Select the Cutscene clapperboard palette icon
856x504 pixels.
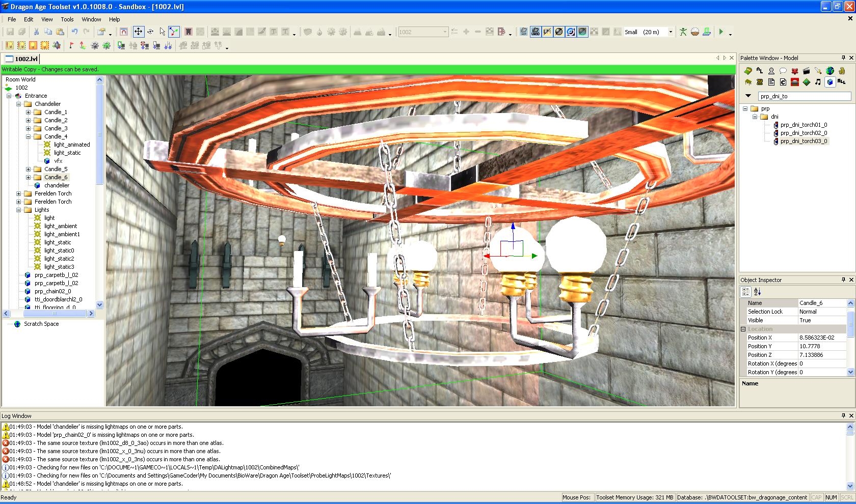806,71
